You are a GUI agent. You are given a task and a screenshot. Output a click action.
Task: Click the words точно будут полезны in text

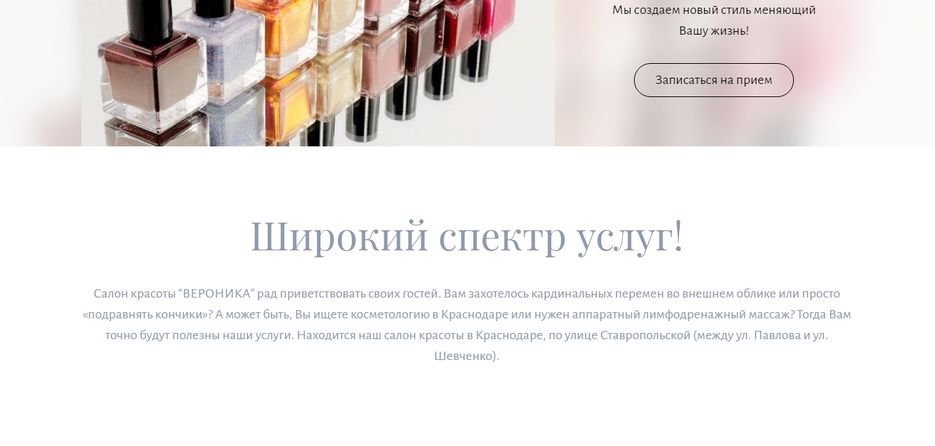[x=154, y=336]
